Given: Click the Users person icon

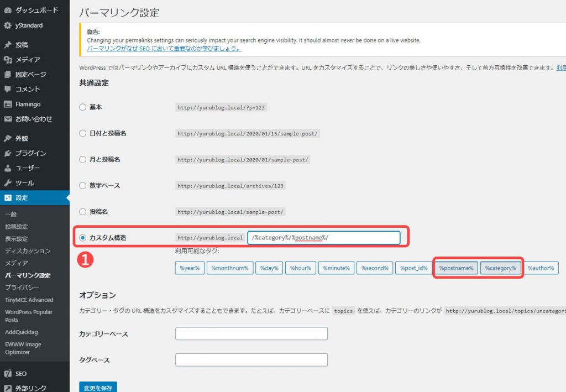Looking at the screenshot, I should pyautogui.click(x=8, y=168).
